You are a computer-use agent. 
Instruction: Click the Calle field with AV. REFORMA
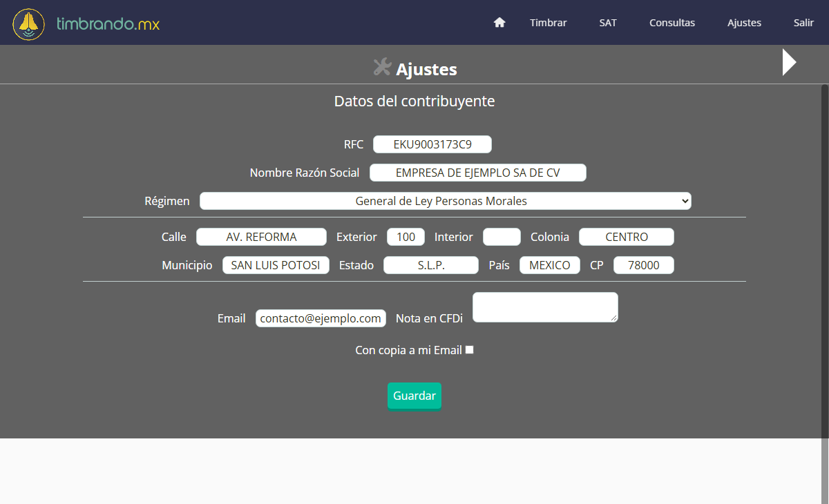(x=261, y=237)
